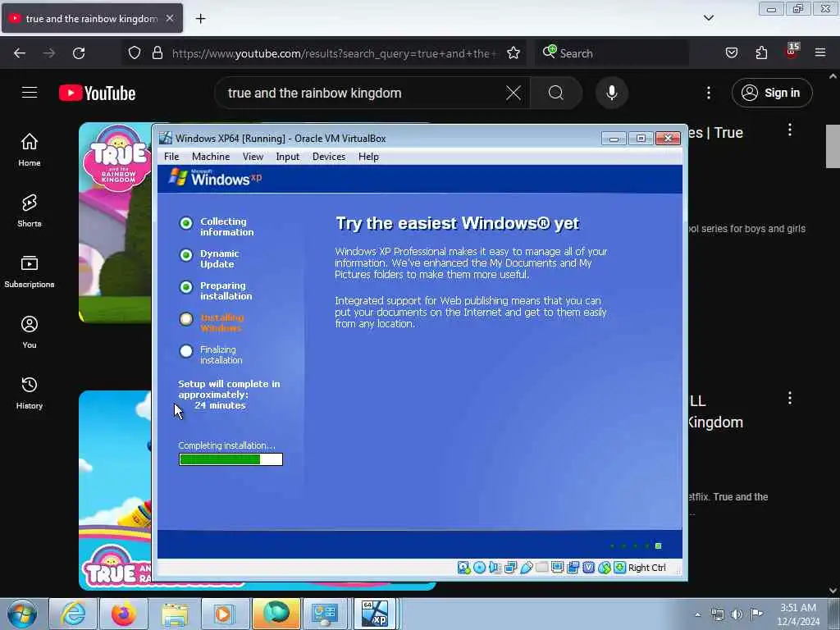Viewport: 840px width, 630px height.
Task: Click the VirtualBox USB devices indicator
Action: point(526,568)
